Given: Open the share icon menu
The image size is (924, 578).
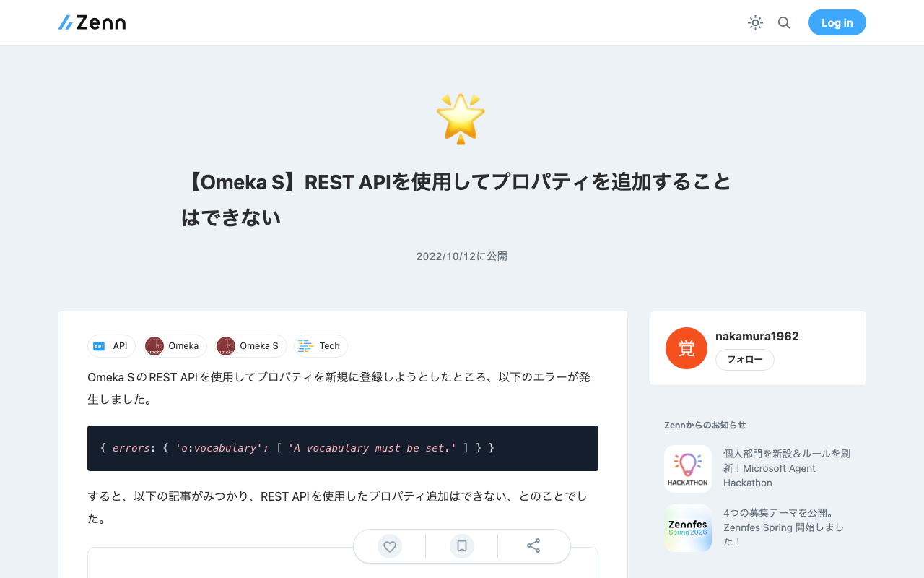Looking at the screenshot, I should tap(533, 546).
